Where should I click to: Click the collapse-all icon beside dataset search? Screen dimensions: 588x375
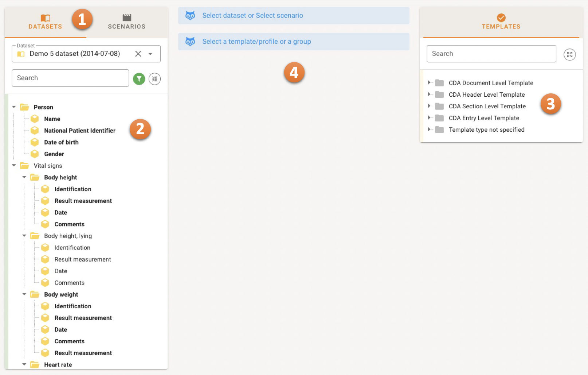pyautogui.click(x=155, y=79)
